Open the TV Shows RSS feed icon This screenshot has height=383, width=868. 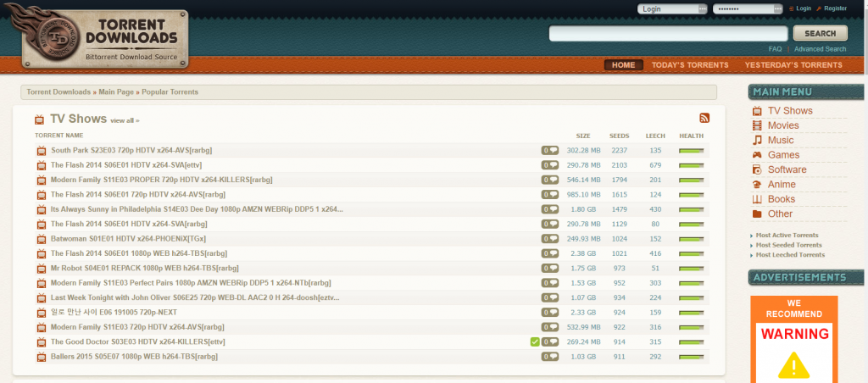coord(704,118)
